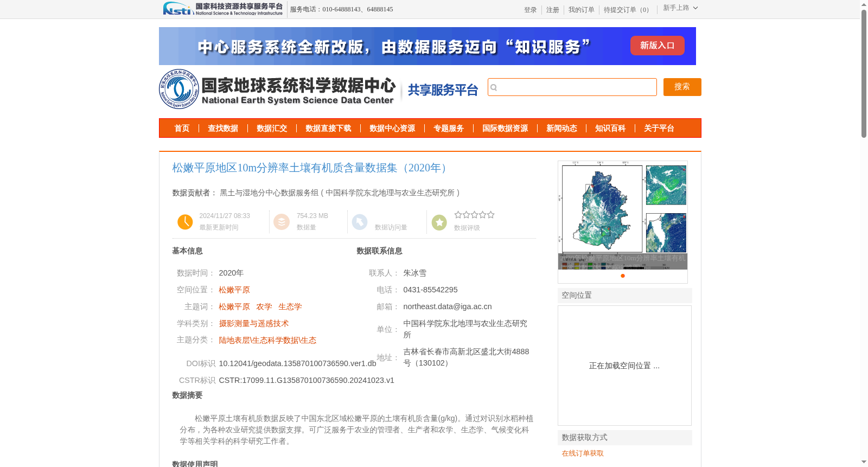Screen dimensions: 868x467
Task: Click the data visit count icon
Action: coord(360,222)
